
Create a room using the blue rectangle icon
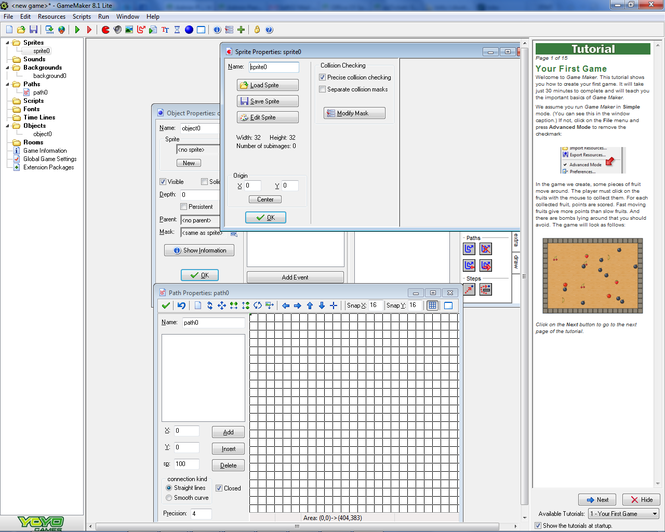(201, 30)
